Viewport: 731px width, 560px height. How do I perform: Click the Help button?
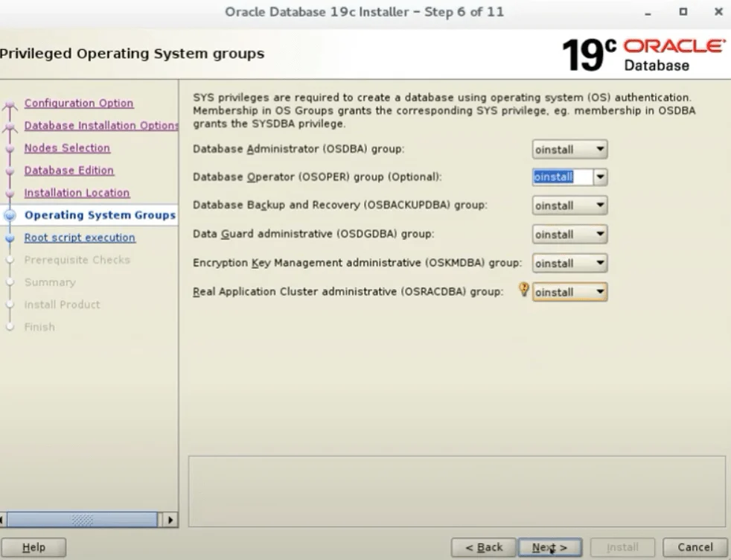[x=33, y=547]
